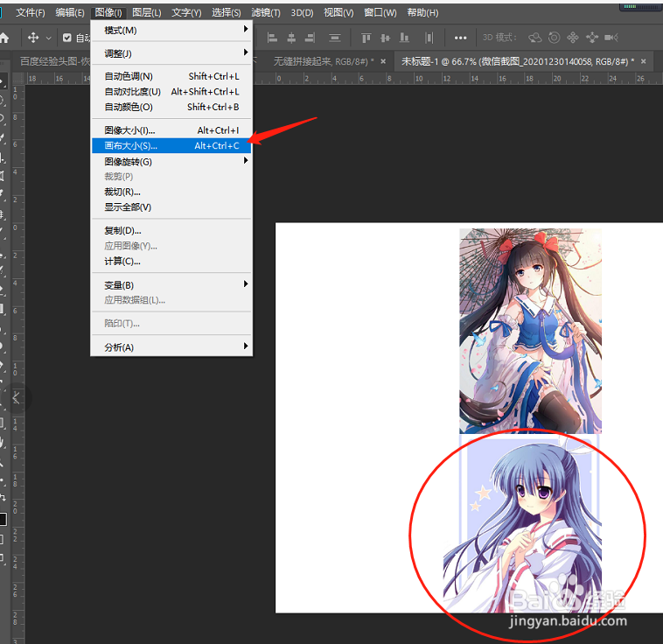663x644 pixels.
Task: Open the 文字(Y) menu
Action: pyautogui.click(x=186, y=13)
